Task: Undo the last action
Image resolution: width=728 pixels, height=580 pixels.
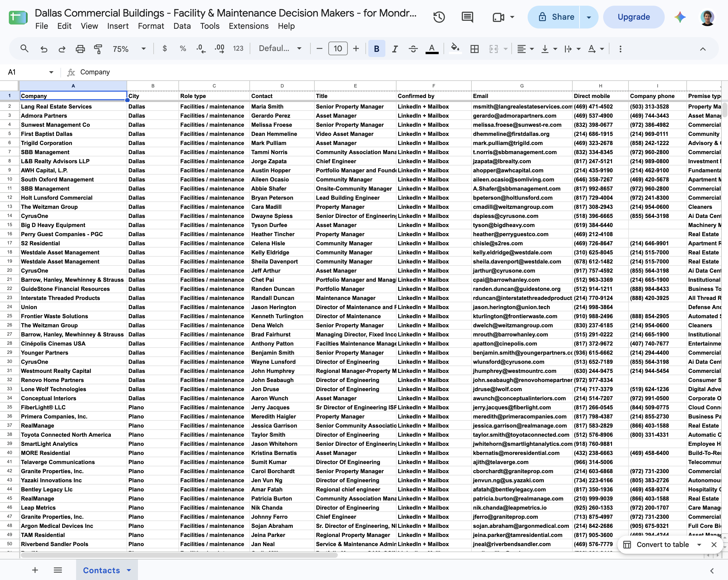Action: [44, 49]
